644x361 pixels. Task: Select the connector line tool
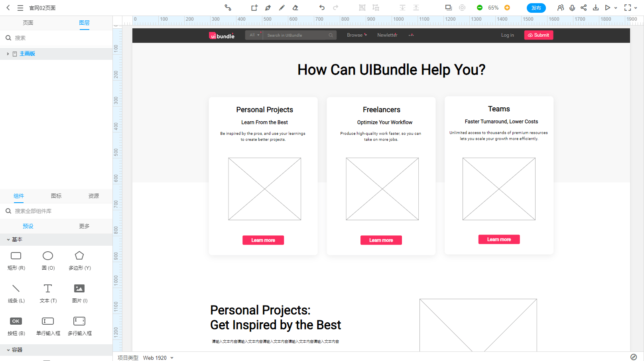pos(228,8)
